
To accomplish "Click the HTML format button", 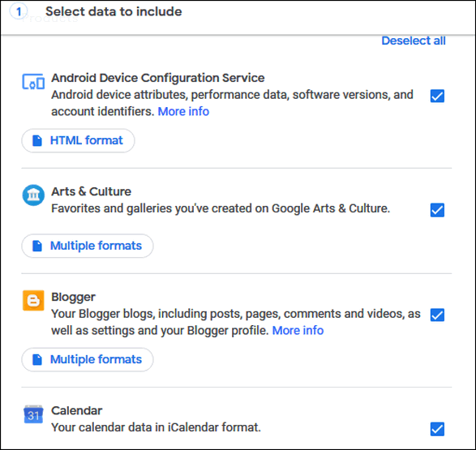I will click(x=78, y=140).
